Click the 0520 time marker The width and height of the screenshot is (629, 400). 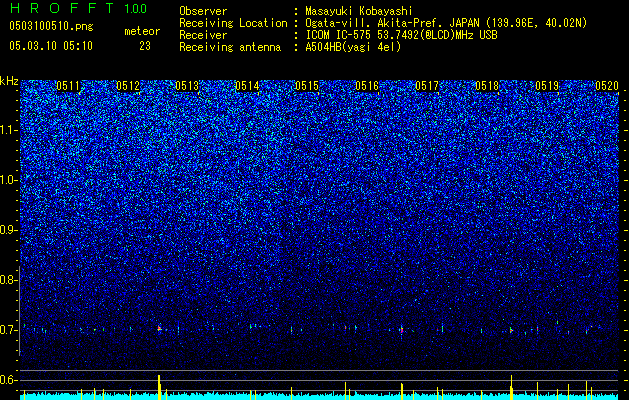click(607, 86)
